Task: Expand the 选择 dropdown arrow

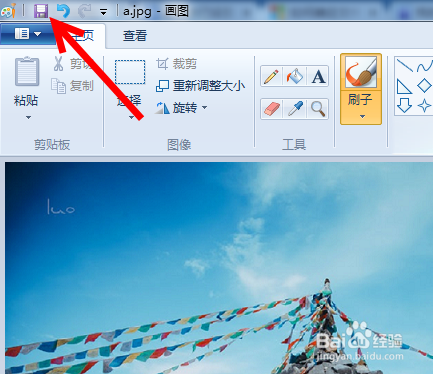Action: pos(131,117)
